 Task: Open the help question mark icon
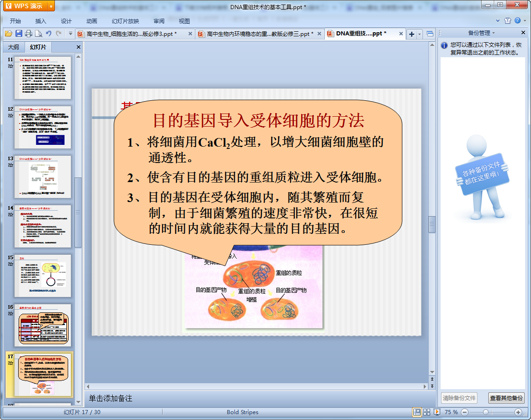[517, 20]
